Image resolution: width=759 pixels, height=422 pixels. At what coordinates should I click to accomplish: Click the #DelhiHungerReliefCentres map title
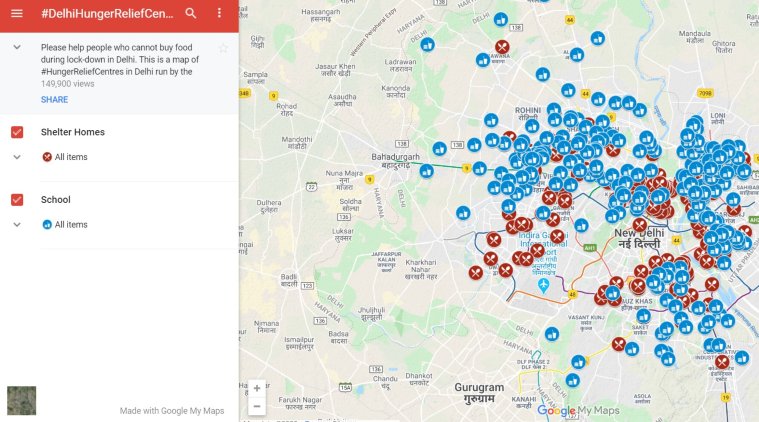107,14
